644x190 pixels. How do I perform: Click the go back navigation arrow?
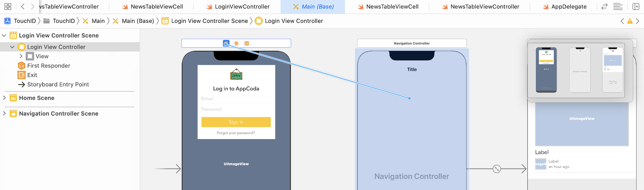[23, 6]
